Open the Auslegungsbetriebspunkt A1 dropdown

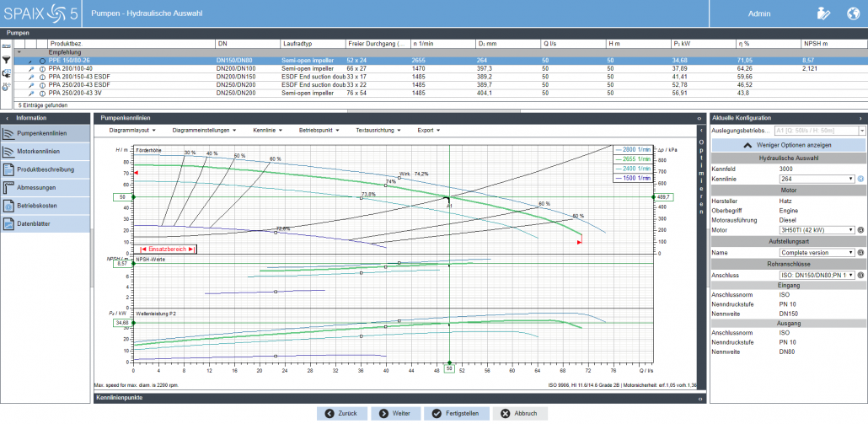[x=820, y=131]
